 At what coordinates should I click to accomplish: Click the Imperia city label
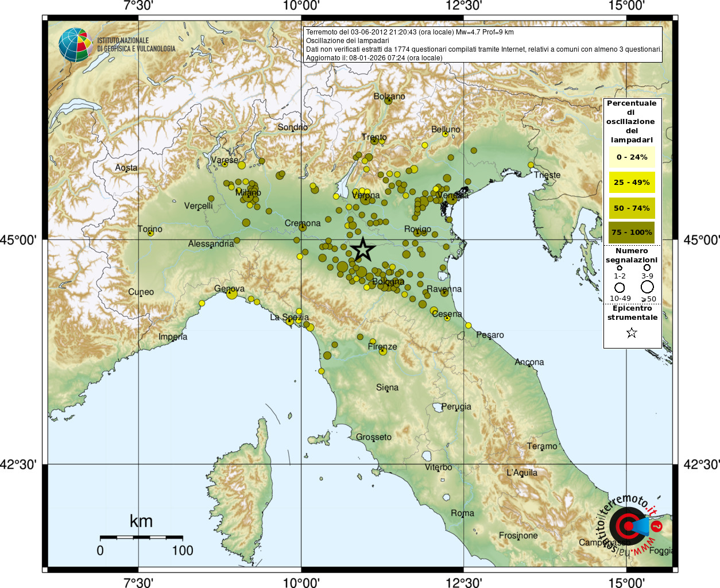173,336
